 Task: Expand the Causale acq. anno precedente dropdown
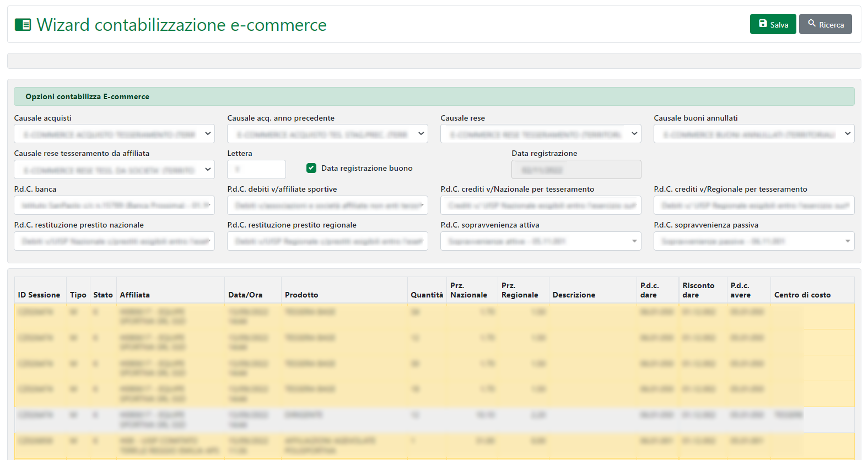pos(327,134)
